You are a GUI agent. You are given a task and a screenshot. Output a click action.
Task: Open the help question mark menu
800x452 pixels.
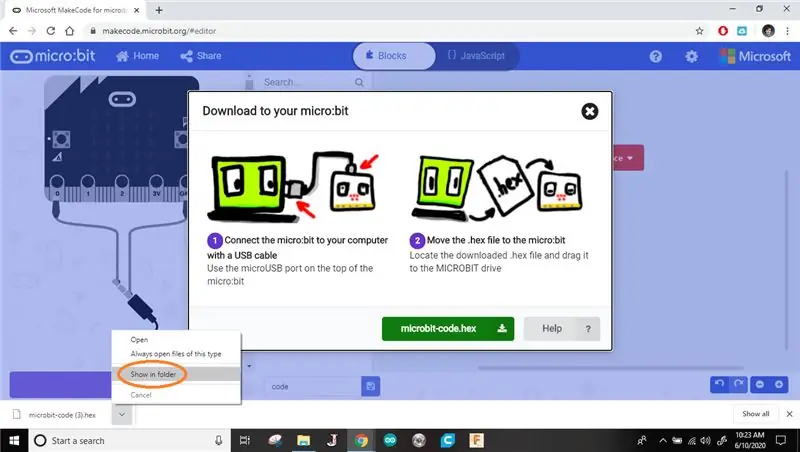click(656, 56)
